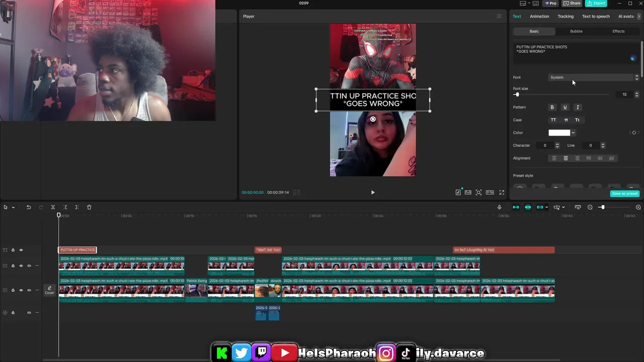Click the undo arrow in timeline toolbar

click(x=29, y=207)
